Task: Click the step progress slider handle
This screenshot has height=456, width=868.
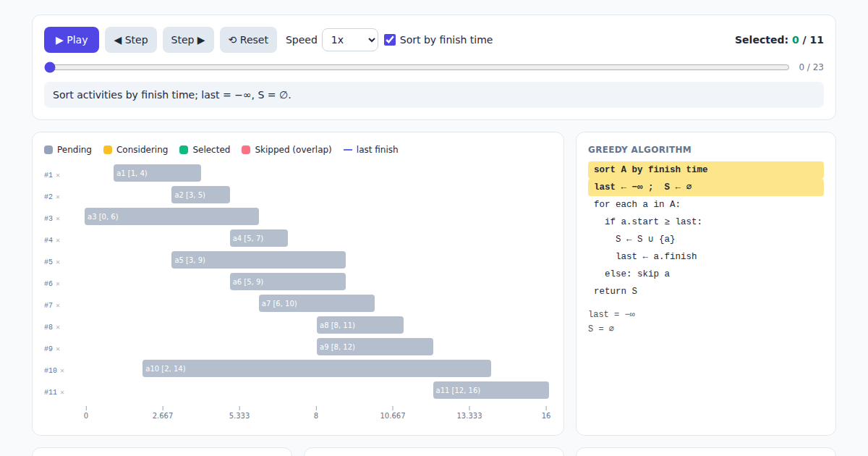Action: click(x=50, y=67)
